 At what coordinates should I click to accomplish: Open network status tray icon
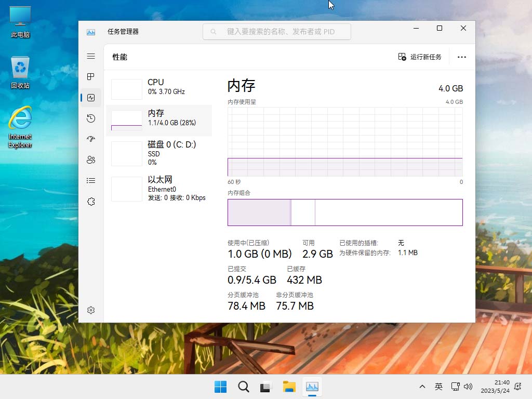click(455, 387)
